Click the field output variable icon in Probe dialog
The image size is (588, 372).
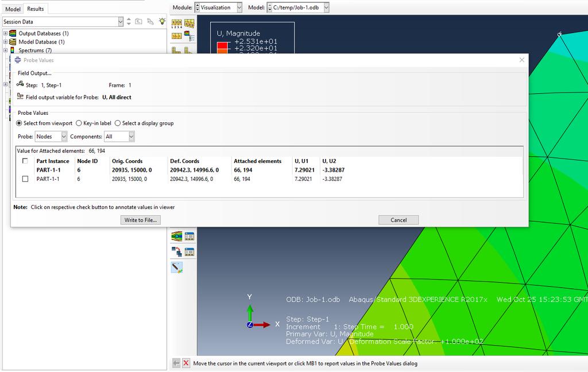pyautogui.click(x=20, y=97)
